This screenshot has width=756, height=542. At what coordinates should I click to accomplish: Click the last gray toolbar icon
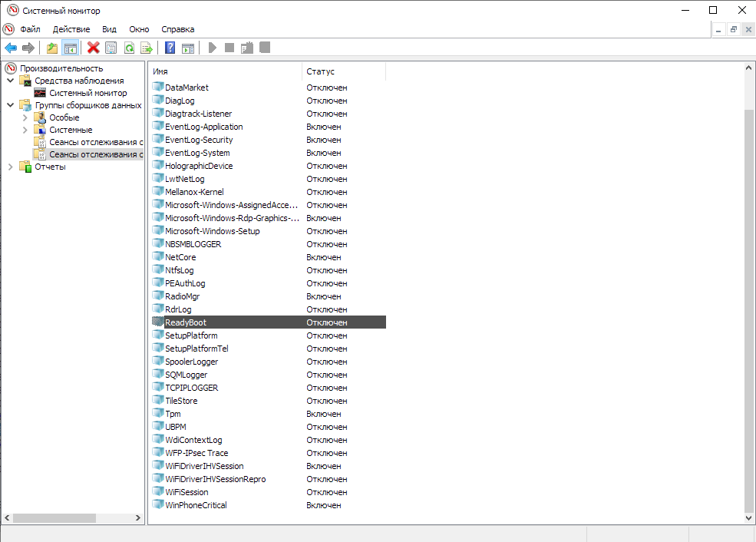tap(265, 48)
